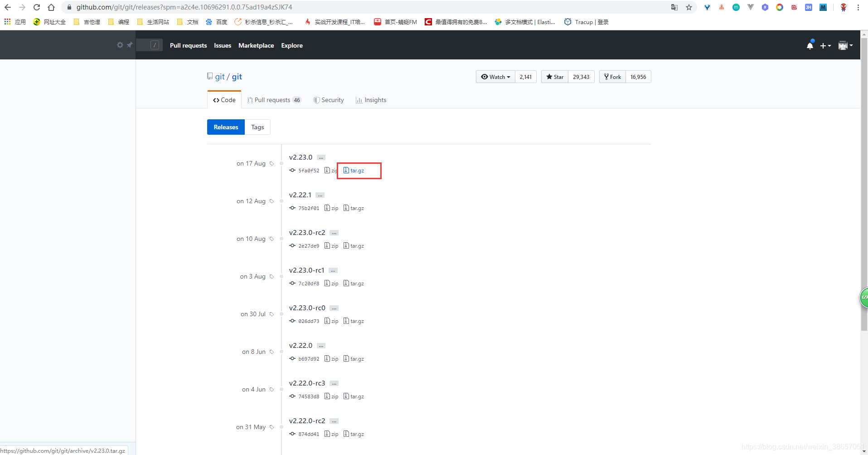Expand the v2.23.0-rc1 ellipsis details
This screenshot has width=868, height=455.
coord(333,270)
